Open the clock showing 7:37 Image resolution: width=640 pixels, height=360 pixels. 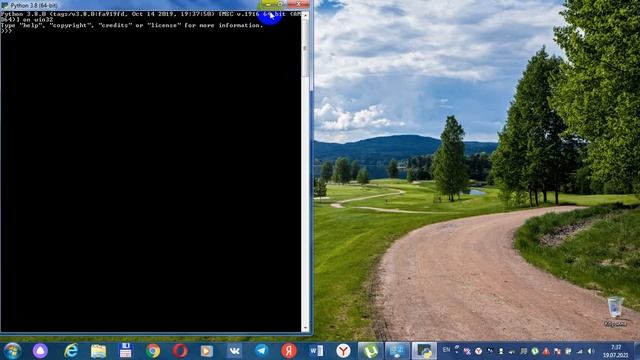[616, 351]
